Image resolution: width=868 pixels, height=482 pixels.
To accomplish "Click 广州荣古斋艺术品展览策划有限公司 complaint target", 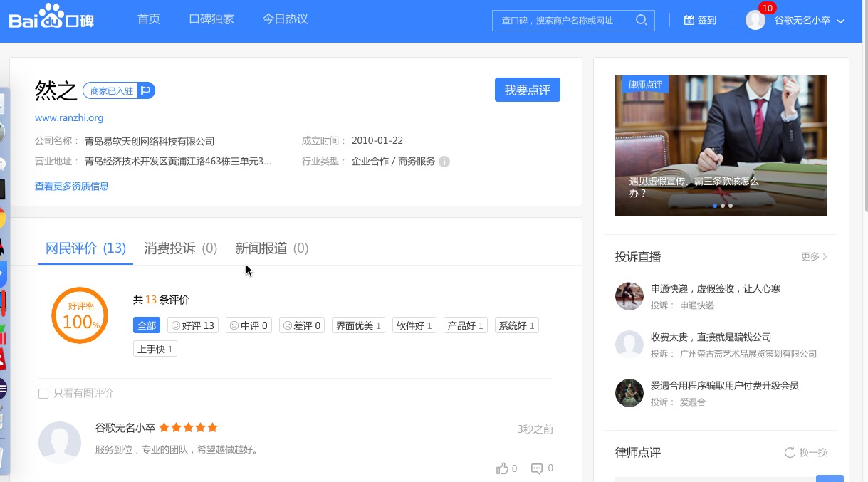I will coord(748,353).
